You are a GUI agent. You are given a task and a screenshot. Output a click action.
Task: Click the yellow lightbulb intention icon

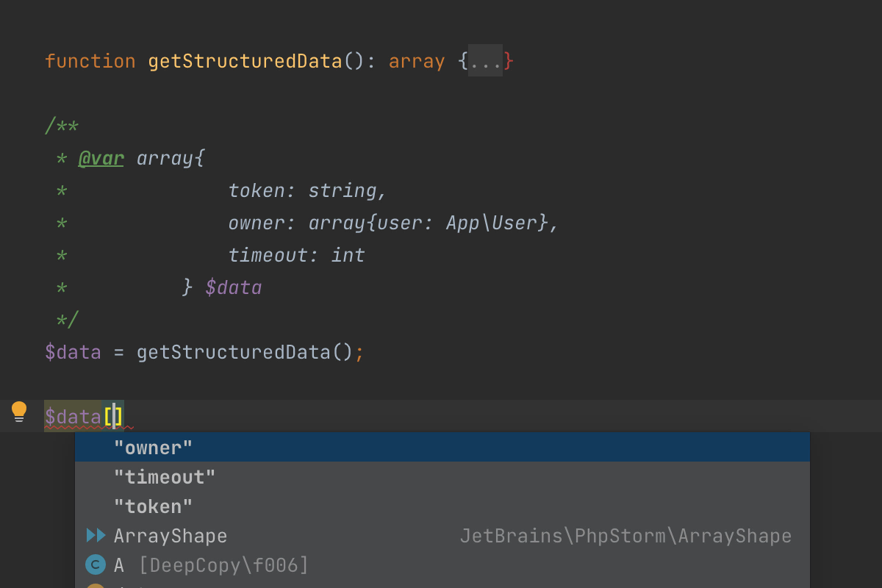(19, 412)
